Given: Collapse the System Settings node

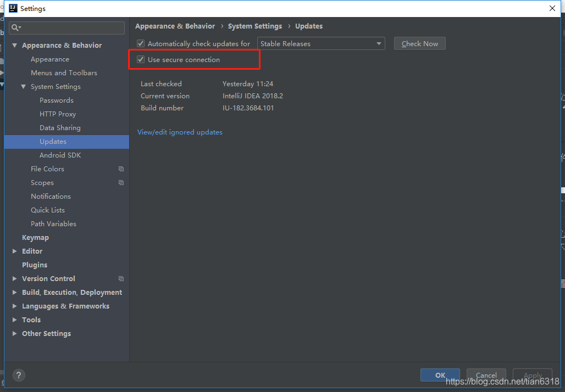Looking at the screenshot, I should coord(24,87).
